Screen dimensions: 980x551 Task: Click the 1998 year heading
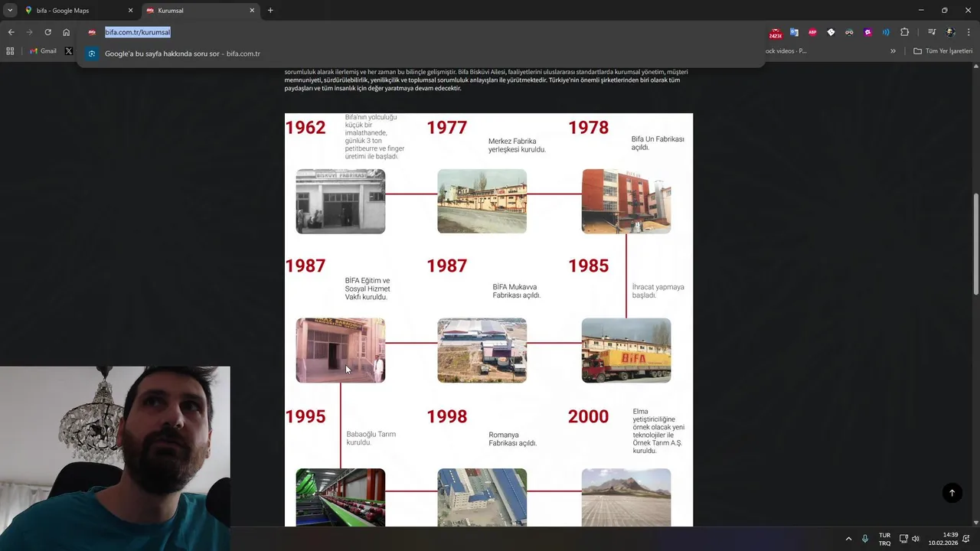pyautogui.click(x=447, y=417)
